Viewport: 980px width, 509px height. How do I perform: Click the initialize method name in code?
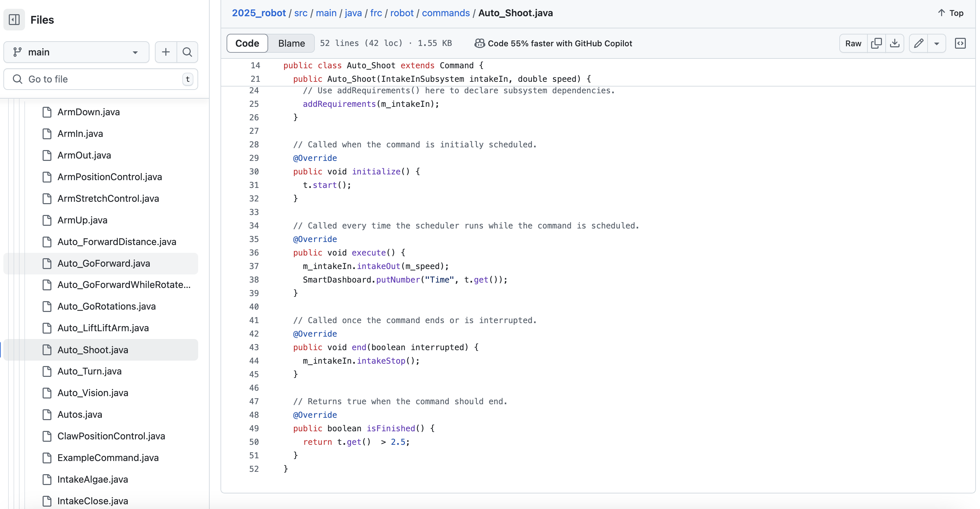(376, 172)
